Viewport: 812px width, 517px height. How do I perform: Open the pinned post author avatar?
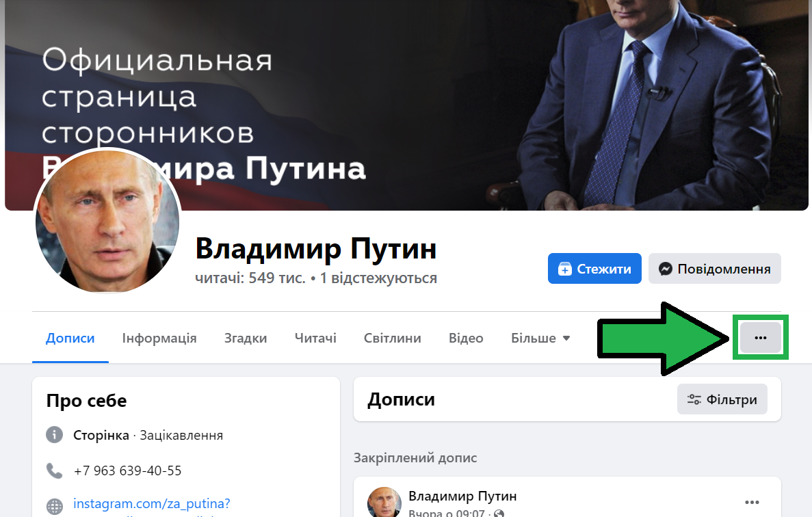(384, 502)
